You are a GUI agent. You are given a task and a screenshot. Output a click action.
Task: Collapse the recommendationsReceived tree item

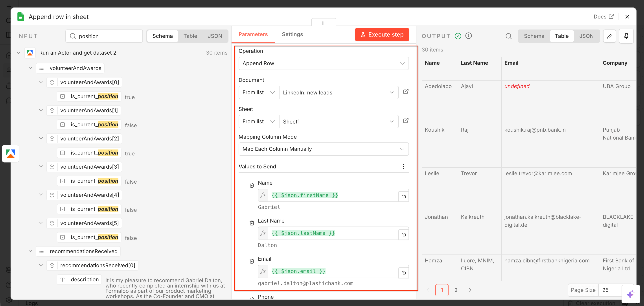point(30,251)
